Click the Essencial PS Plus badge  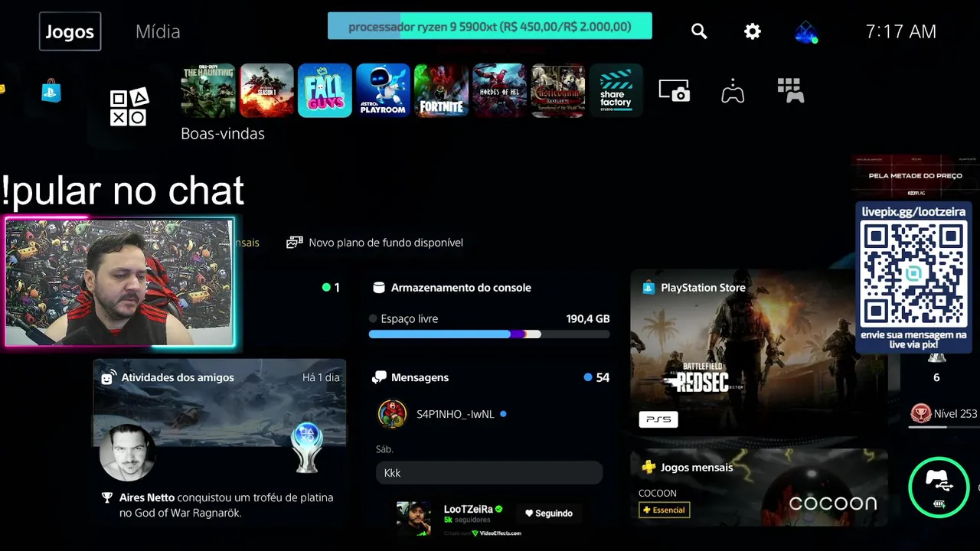pyautogui.click(x=664, y=510)
